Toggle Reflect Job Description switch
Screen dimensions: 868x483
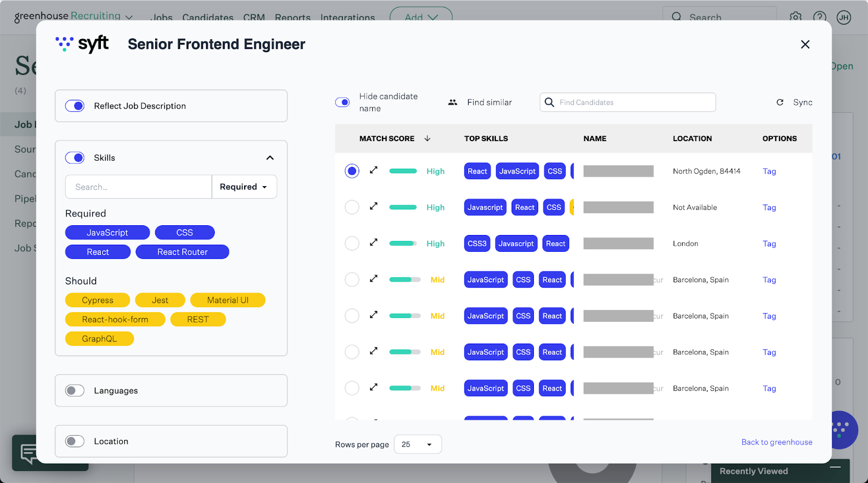tap(75, 106)
